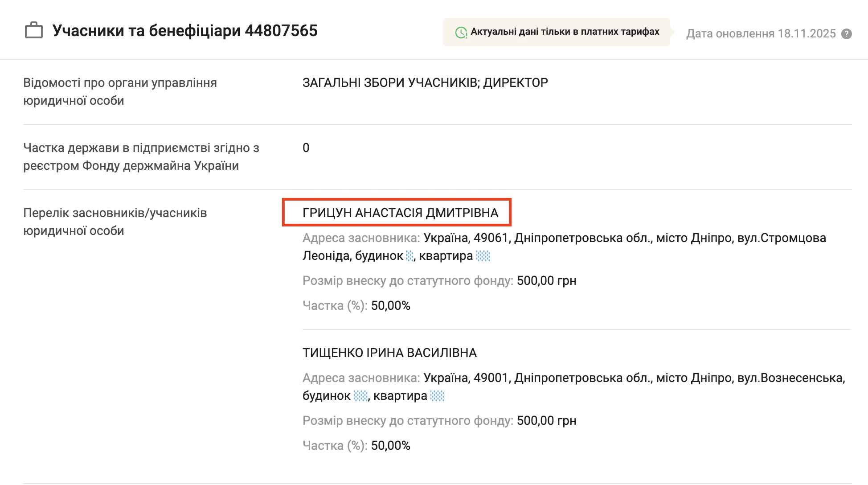Click ЗАГАЛЬНІ ЗБОРИ УЧАСНИКІВ; ДИРЕКТОР value

425,82
